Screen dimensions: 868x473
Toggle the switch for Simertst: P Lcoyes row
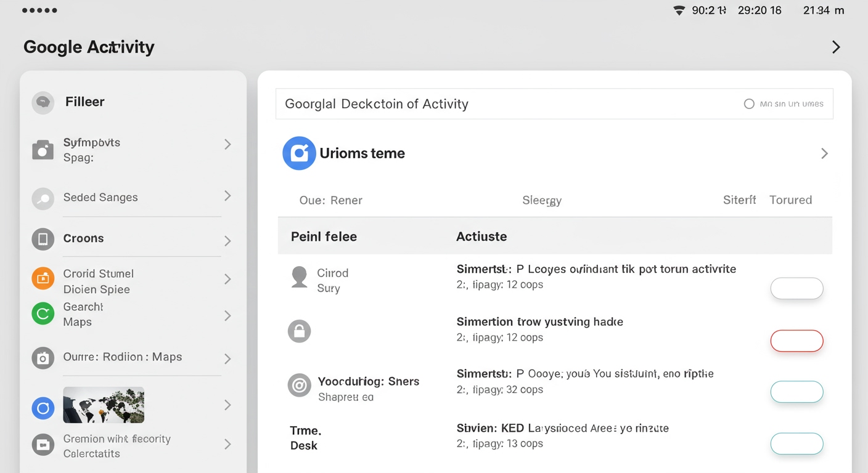(796, 288)
